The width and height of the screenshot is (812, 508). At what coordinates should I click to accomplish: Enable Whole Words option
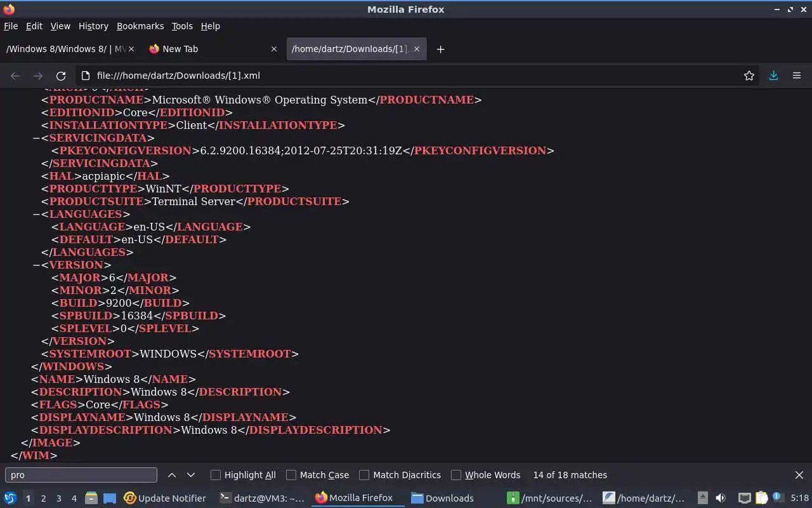click(x=456, y=475)
